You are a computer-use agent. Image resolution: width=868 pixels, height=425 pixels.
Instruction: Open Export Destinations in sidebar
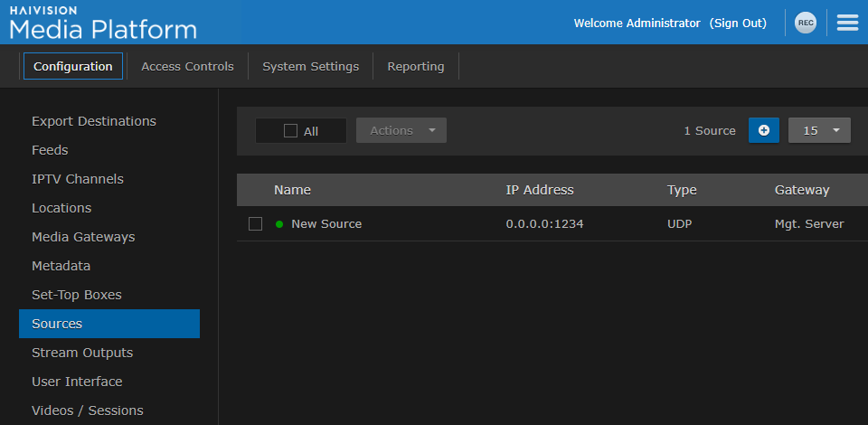pos(93,121)
